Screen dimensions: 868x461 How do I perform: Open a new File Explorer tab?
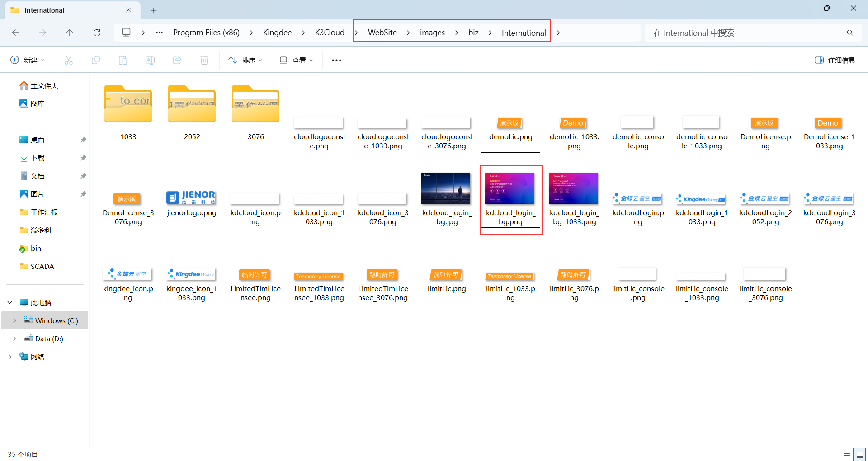[154, 10]
